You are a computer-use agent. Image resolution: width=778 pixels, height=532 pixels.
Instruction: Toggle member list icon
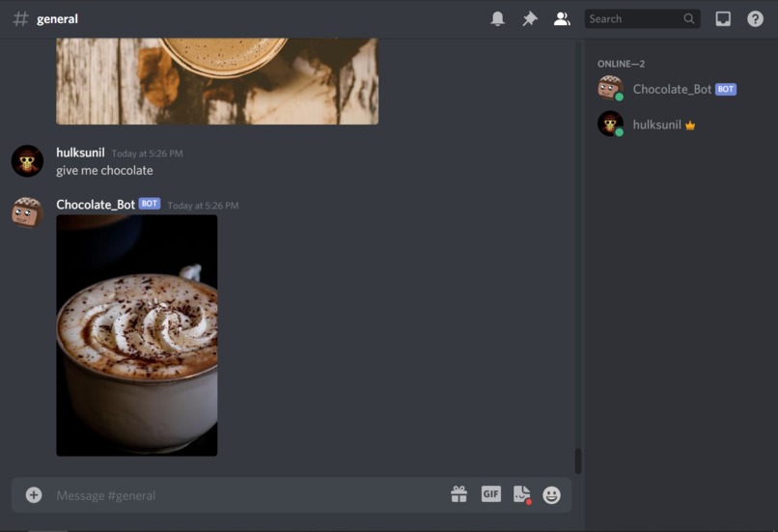[x=562, y=19]
